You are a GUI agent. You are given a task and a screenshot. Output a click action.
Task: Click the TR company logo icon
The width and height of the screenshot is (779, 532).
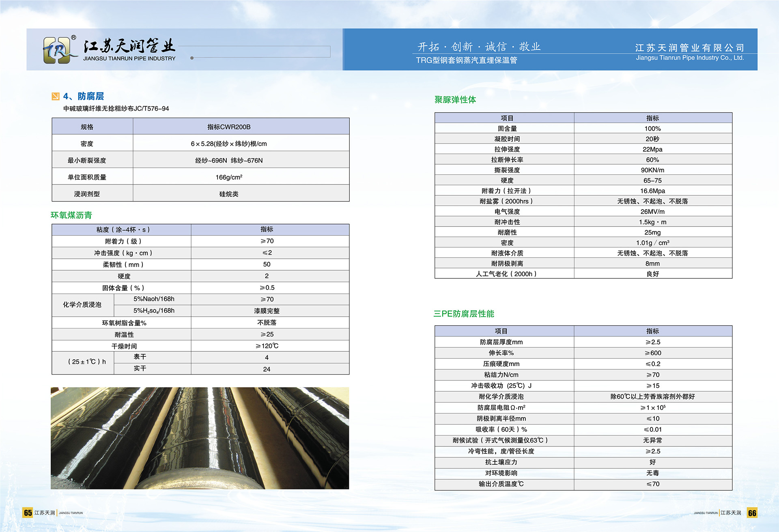tap(58, 50)
